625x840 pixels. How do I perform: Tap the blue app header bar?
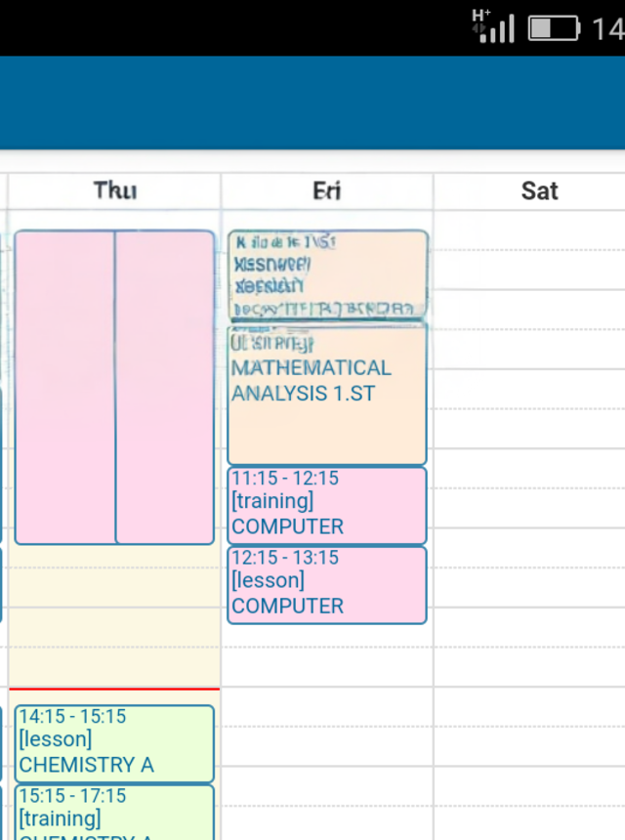point(312,103)
